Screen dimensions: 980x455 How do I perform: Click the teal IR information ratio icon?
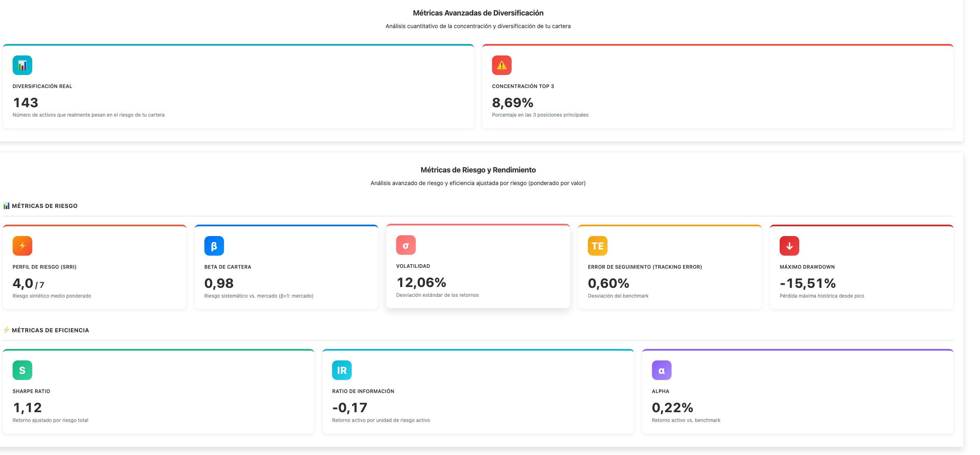[341, 370]
